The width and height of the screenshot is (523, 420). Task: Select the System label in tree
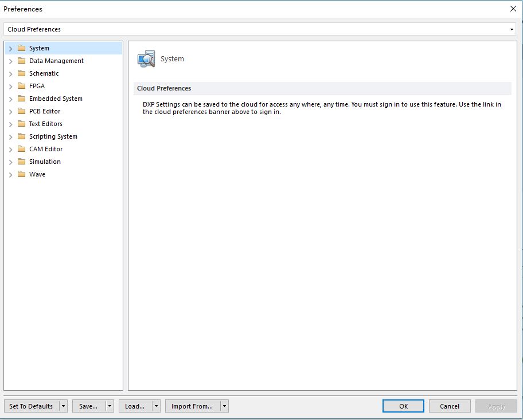point(39,48)
